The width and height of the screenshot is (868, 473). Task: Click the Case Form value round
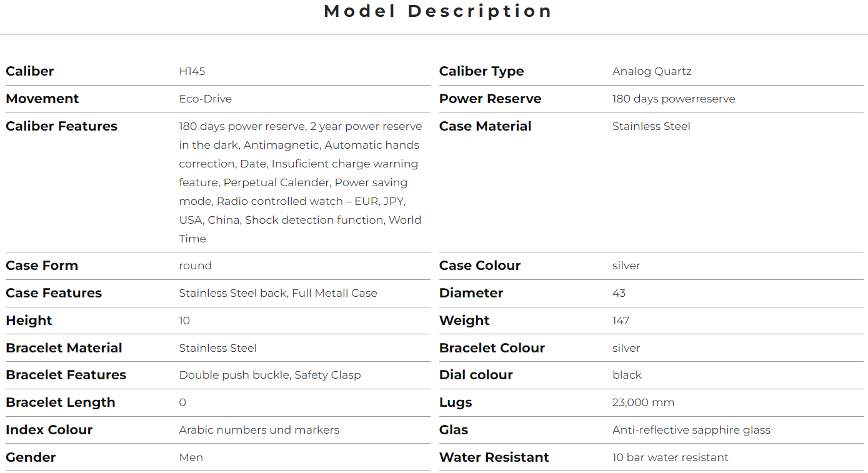click(195, 266)
